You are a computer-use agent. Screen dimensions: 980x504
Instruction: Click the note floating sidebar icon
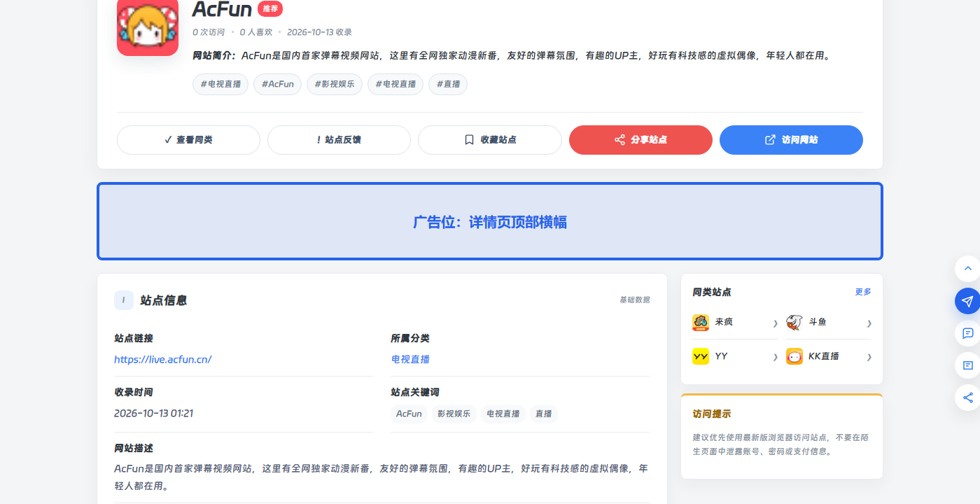(x=968, y=365)
